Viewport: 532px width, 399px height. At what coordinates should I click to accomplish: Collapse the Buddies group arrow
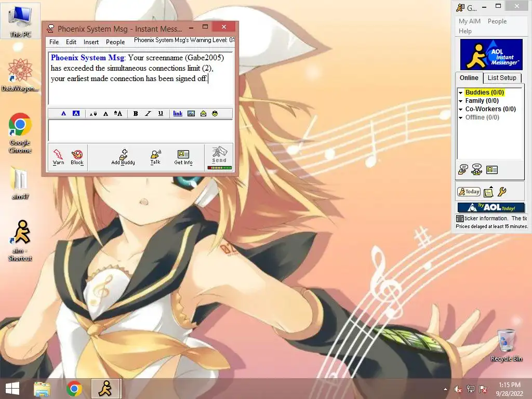(460, 92)
